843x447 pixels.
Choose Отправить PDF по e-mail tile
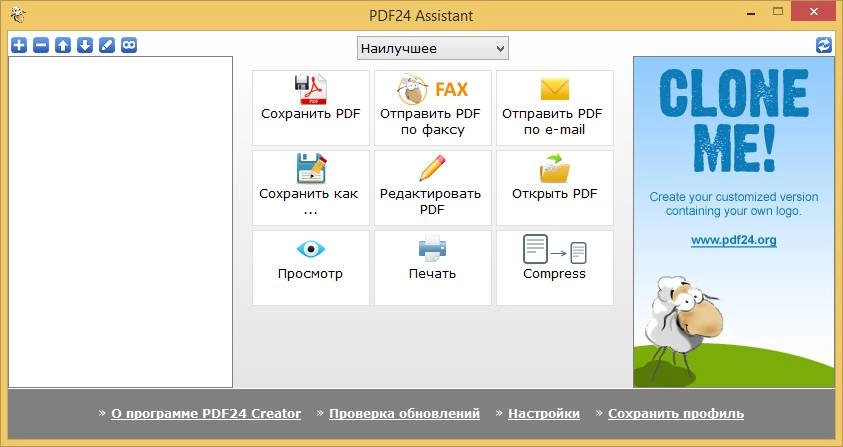(555, 108)
